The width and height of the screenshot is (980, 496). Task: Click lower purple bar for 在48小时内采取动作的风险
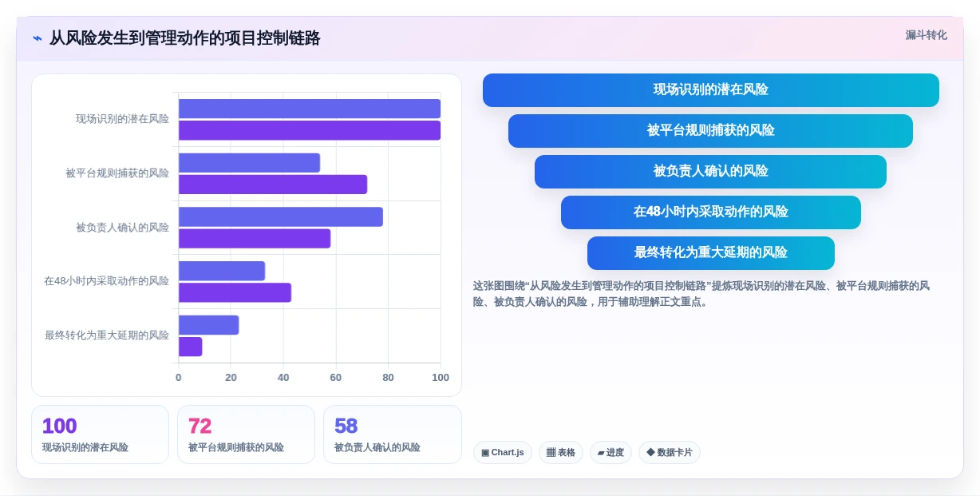pyautogui.click(x=235, y=292)
